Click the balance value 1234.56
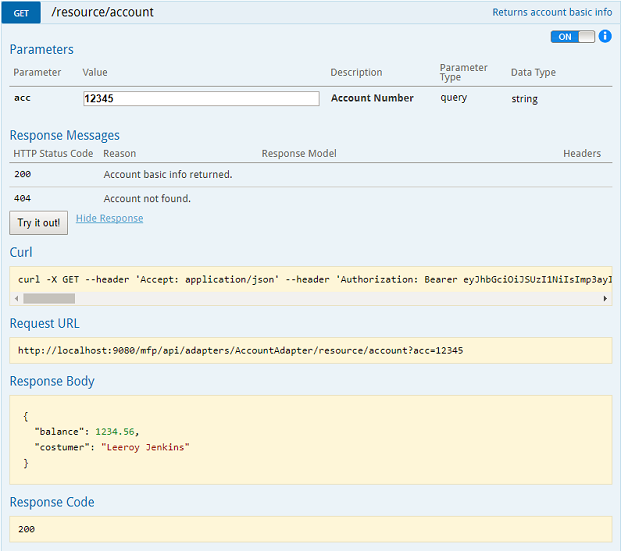Screen dimensions: 621x551 click(x=114, y=432)
